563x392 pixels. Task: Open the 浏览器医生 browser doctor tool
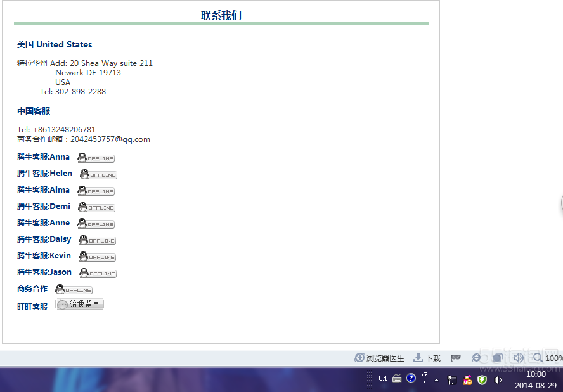pyautogui.click(x=379, y=358)
